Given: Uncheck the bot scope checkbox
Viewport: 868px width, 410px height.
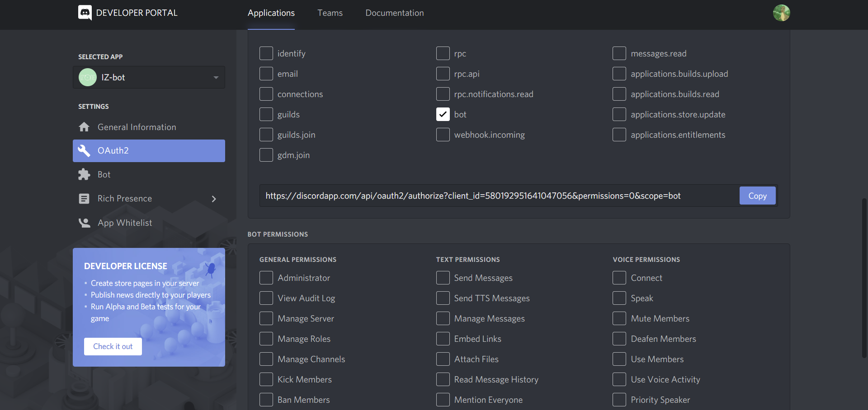Looking at the screenshot, I should coord(443,114).
